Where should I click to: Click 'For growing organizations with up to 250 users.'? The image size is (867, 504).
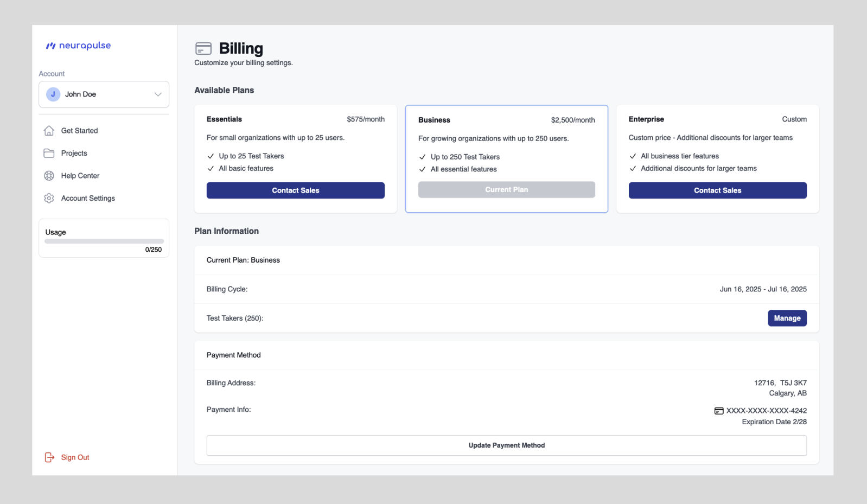click(494, 139)
